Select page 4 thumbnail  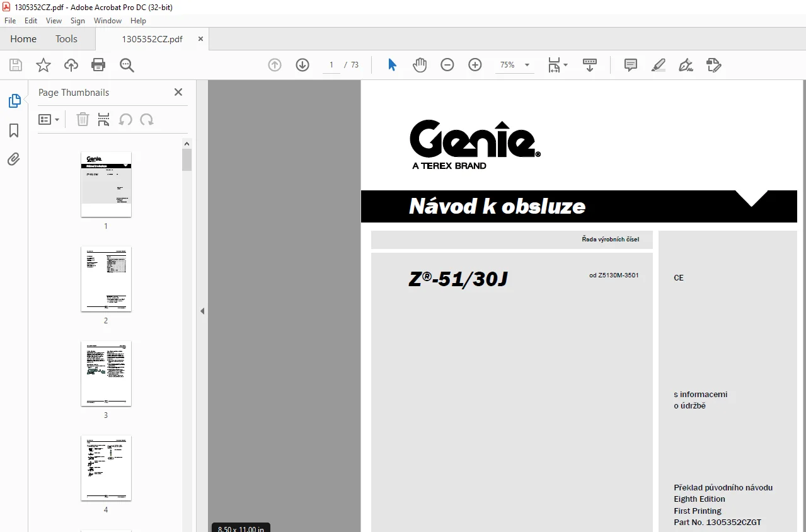106,468
